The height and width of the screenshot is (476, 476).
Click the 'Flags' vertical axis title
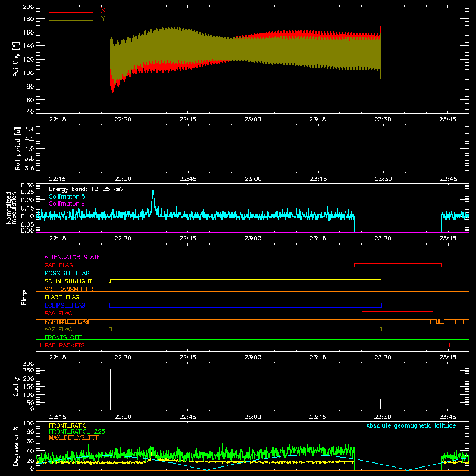(x=24, y=297)
